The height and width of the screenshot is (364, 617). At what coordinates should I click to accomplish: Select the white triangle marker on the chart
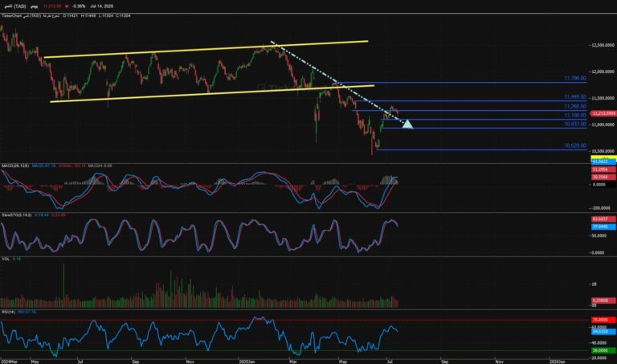click(x=407, y=124)
